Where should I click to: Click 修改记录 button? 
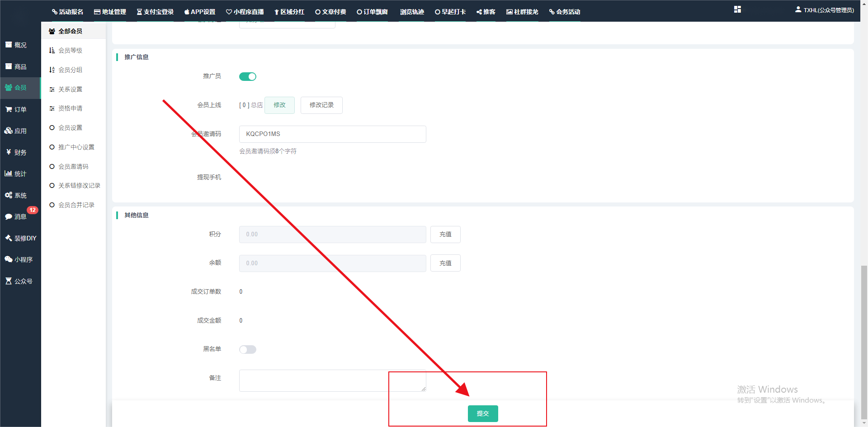pos(321,105)
